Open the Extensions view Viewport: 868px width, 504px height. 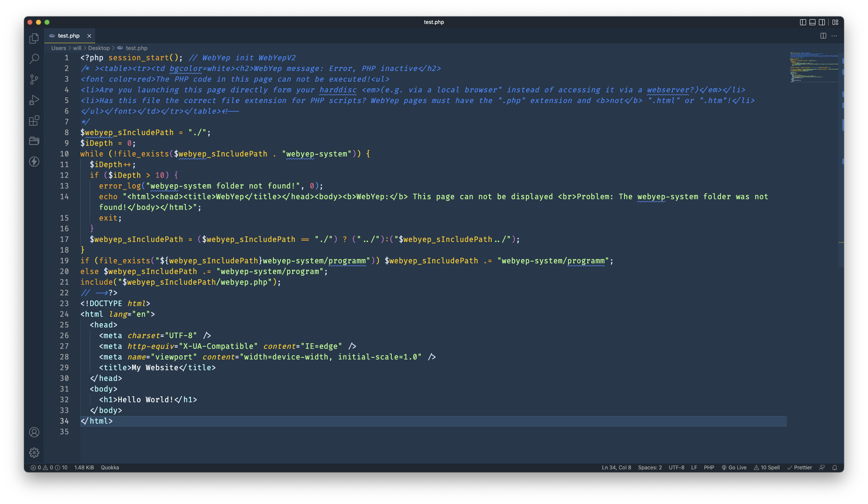pos(34,121)
